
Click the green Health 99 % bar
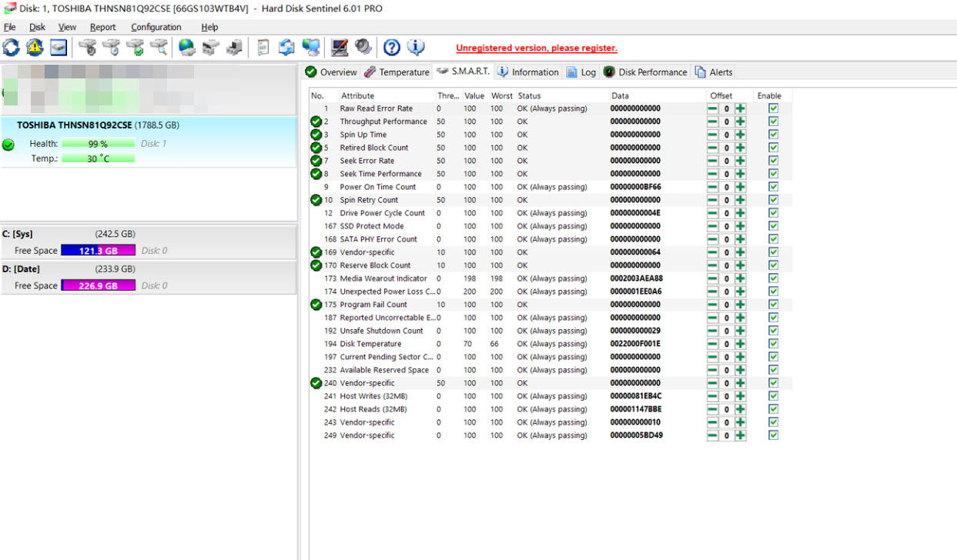click(x=98, y=144)
